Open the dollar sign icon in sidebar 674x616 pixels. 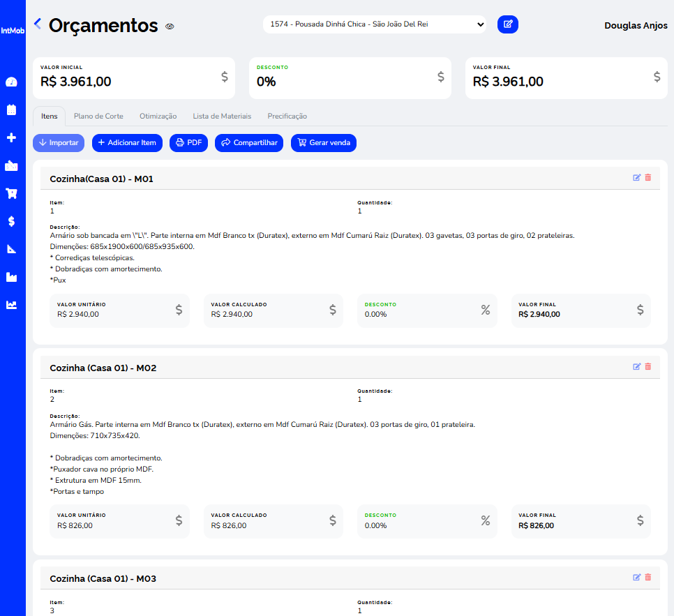[x=11, y=221]
